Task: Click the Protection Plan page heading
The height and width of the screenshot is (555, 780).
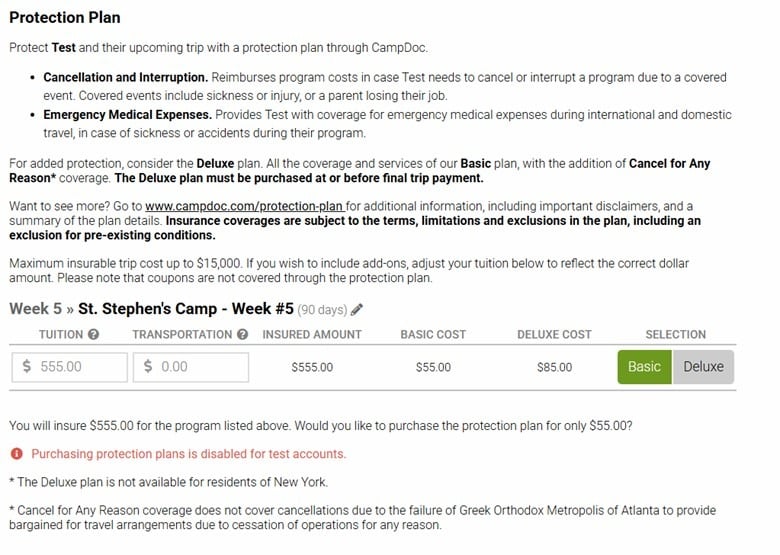Action: [67, 18]
